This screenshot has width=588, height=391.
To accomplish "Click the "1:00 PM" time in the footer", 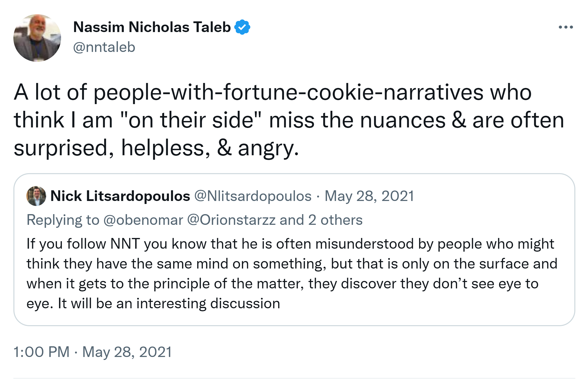I will coord(41,352).
